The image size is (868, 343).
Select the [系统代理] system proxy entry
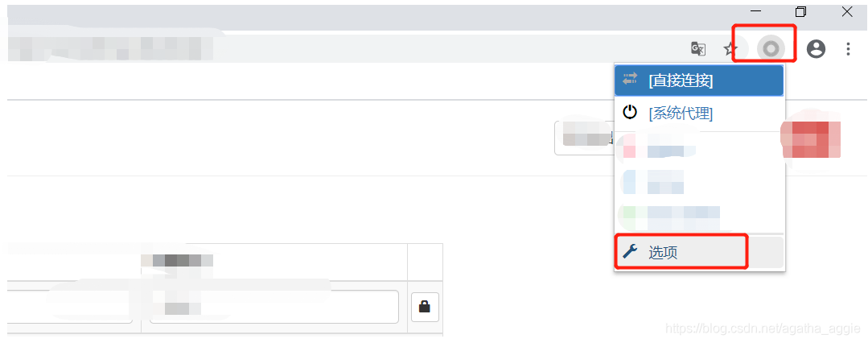pos(699,113)
